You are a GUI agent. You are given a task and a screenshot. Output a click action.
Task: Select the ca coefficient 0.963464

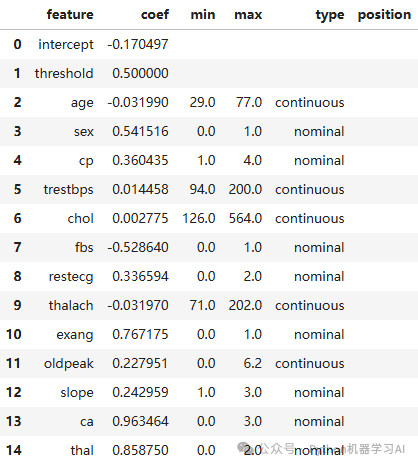pos(140,421)
